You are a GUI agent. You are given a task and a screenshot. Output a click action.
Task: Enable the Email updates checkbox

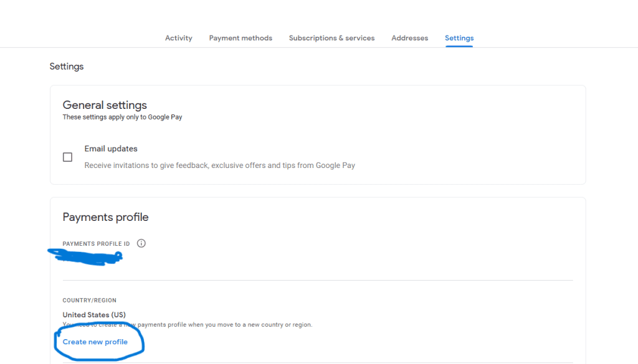pos(67,157)
